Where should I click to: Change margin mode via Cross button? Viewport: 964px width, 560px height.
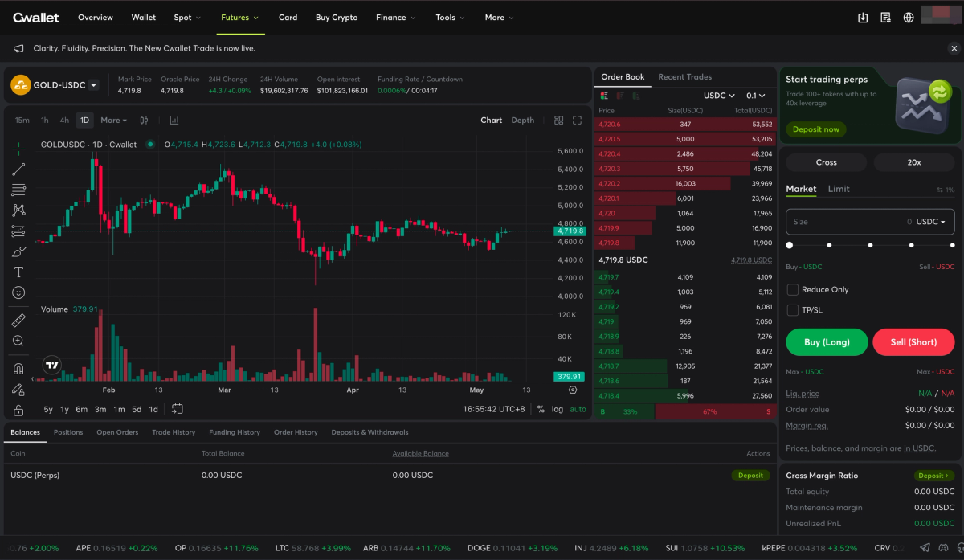point(826,162)
